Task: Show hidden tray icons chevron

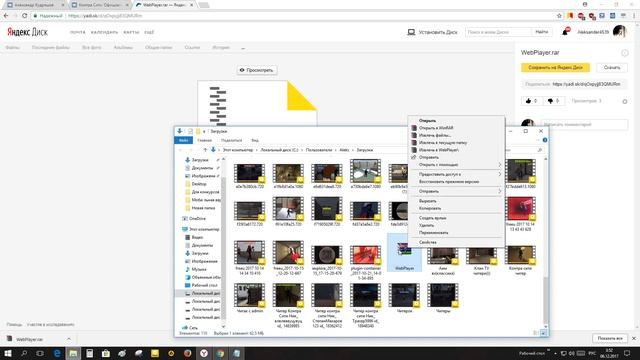Action: pos(555,353)
